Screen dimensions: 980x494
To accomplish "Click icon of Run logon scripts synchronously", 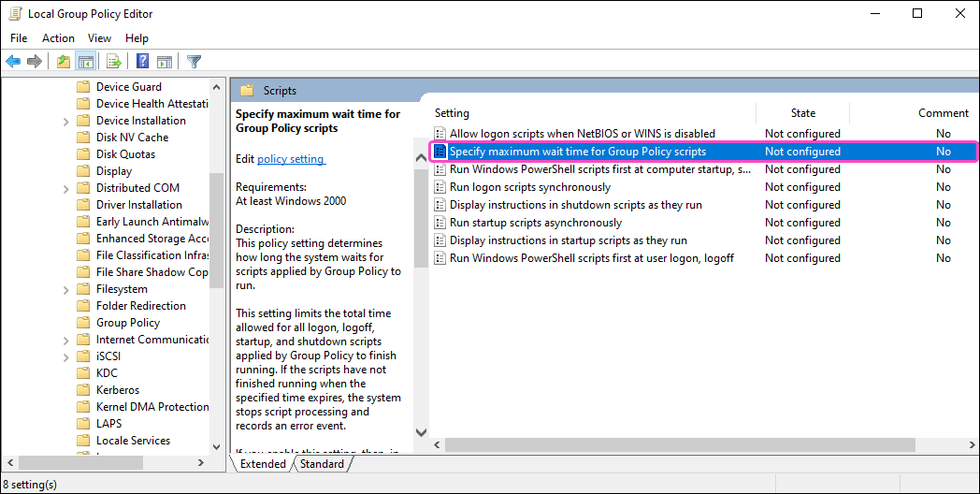I will coord(440,187).
